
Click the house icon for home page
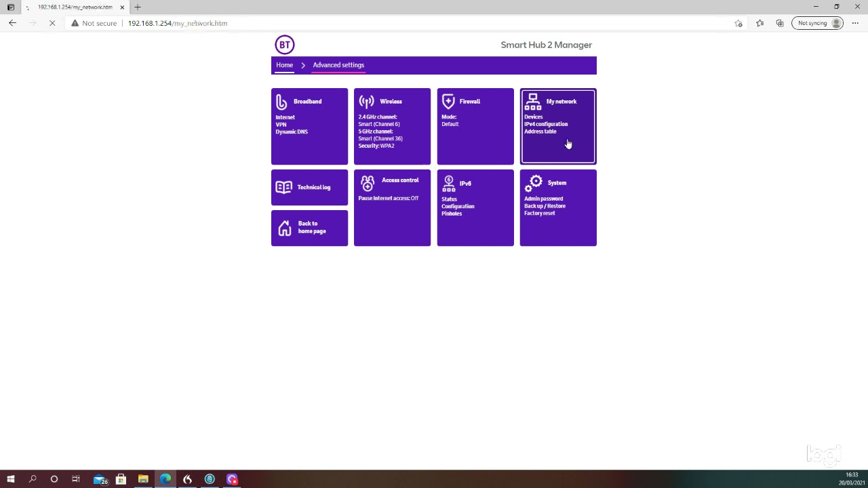click(285, 228)
